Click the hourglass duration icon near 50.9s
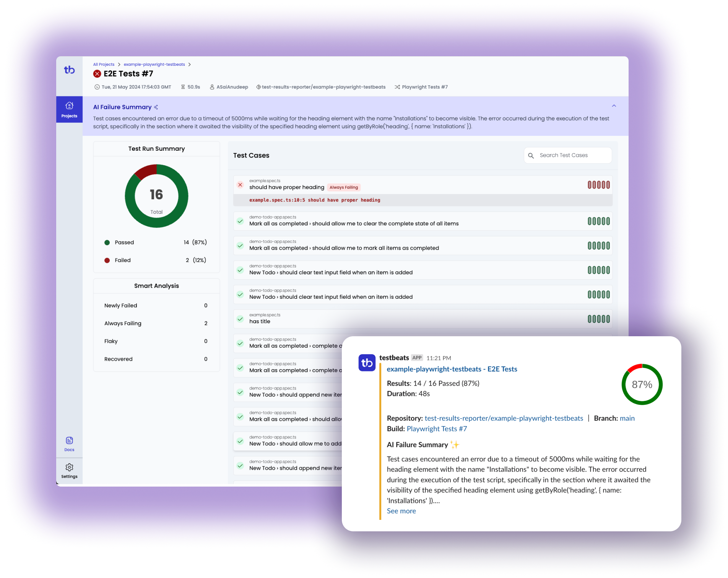Screen dimensions: 728x578 click(183, 87)
